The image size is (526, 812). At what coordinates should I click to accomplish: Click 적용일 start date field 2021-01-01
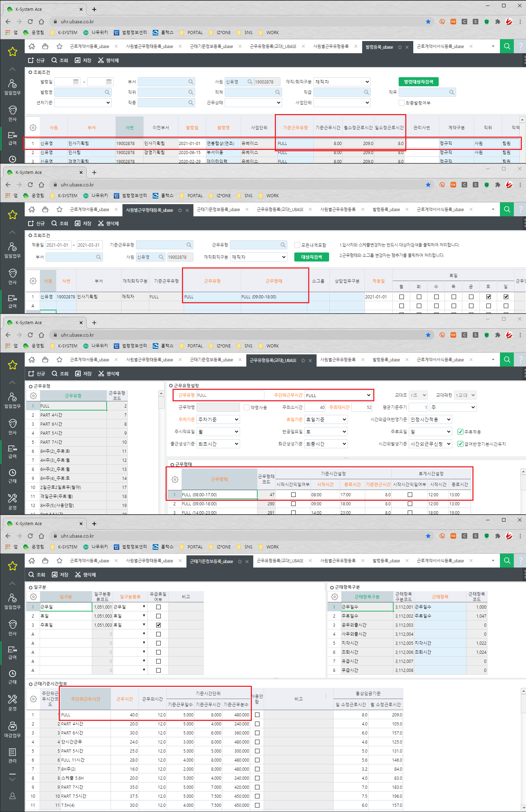(x=58, y=245)
